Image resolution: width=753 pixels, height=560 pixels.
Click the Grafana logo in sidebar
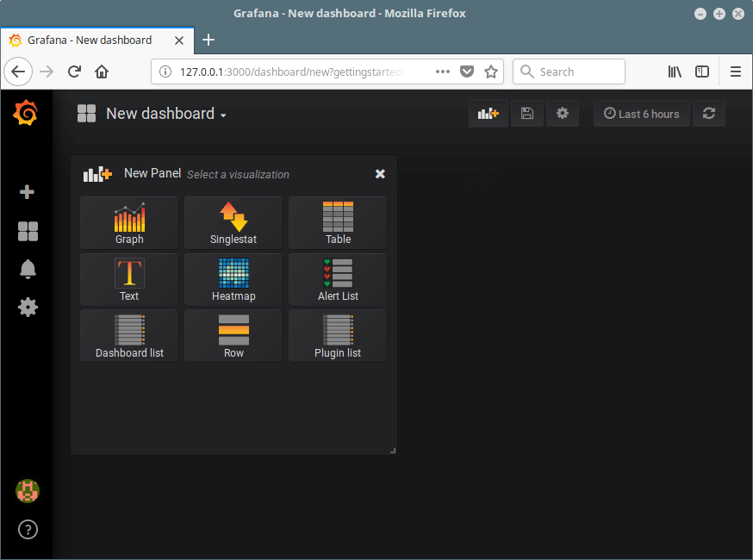(26, 113)
